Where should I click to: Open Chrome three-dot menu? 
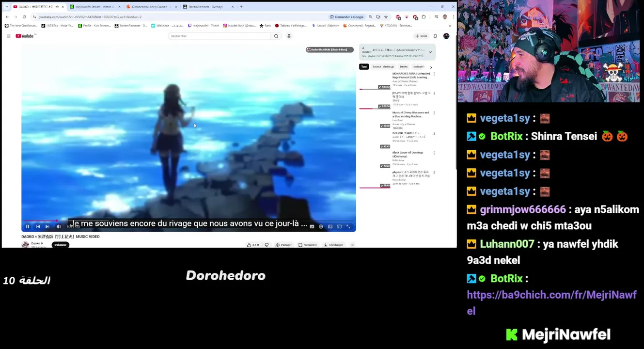coord(453,17)
